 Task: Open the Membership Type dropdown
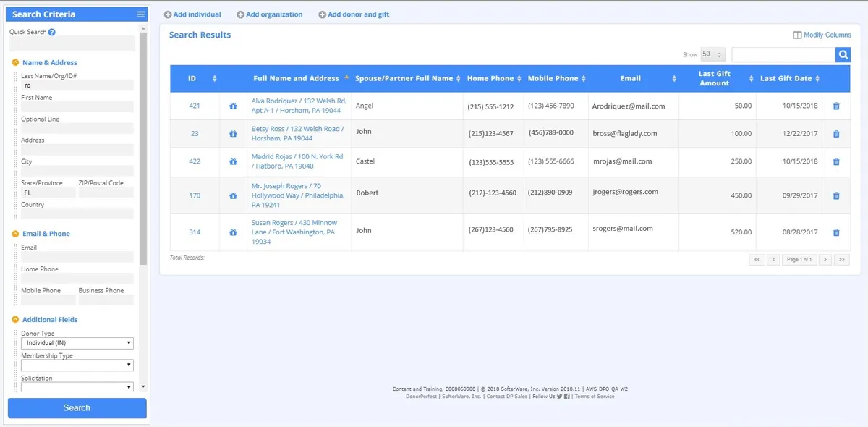pos(77,365)
